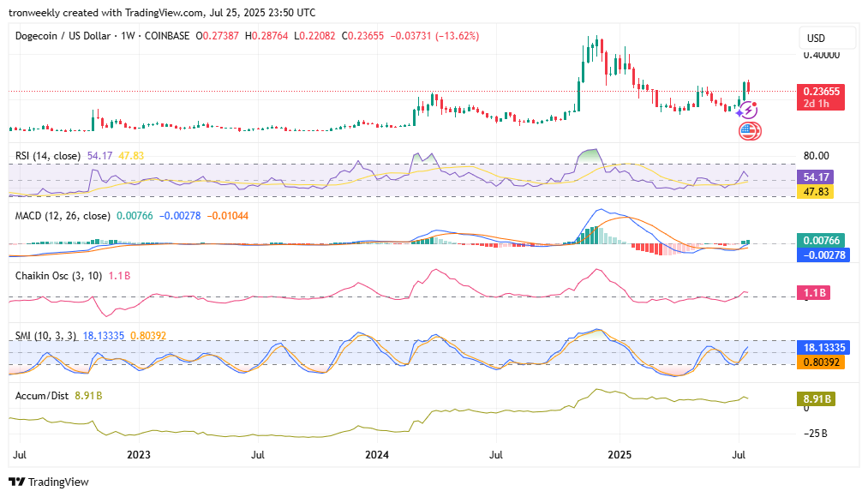868x497 pixels.
Task: Click the Dogecoin / US Dollar symbol title
Action: (63, 36)
